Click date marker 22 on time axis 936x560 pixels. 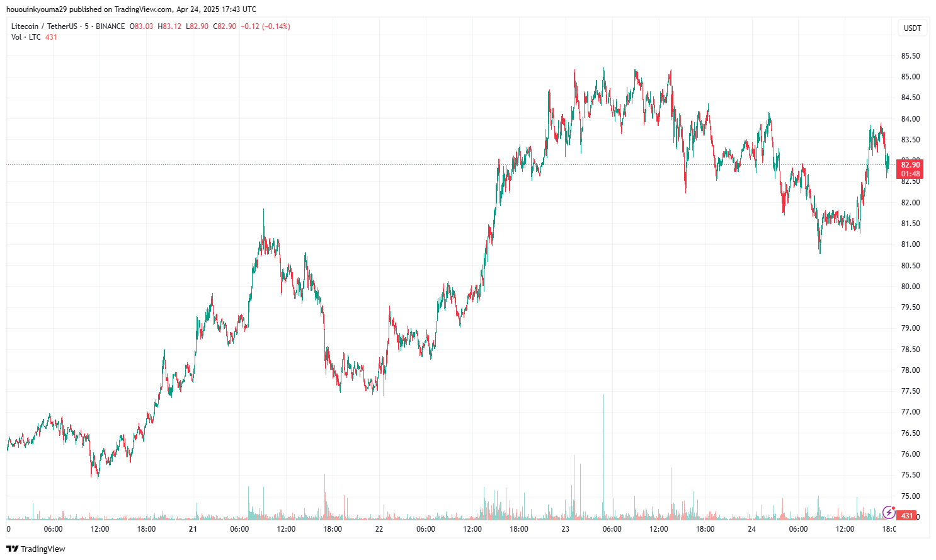click(x=379, y=529)
